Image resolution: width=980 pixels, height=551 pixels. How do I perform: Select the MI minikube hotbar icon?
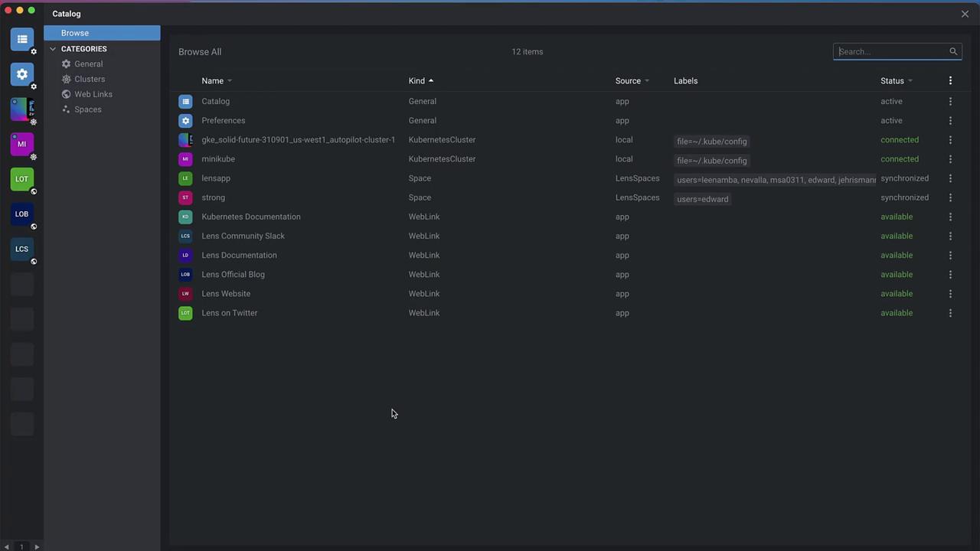pos(21,144)
